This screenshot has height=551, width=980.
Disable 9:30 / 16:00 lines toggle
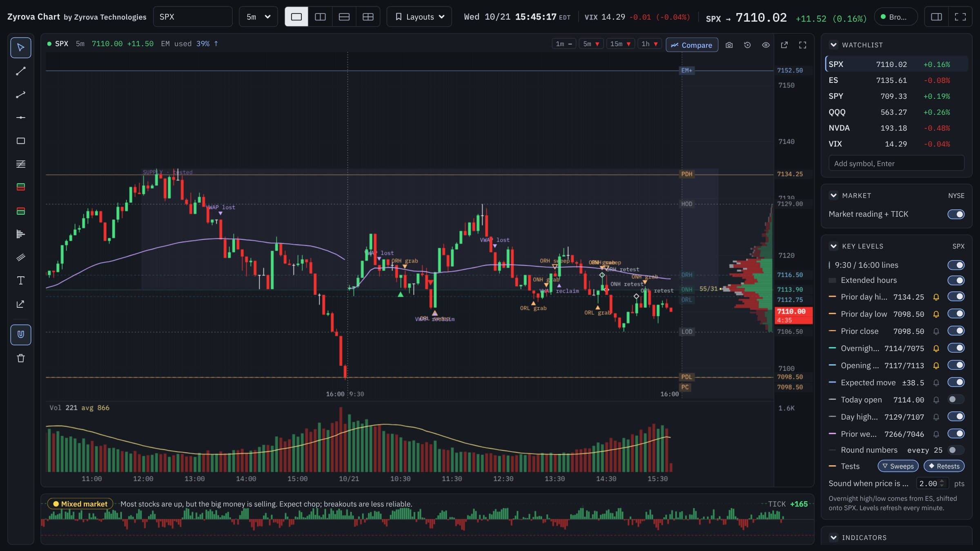point(956,265)
